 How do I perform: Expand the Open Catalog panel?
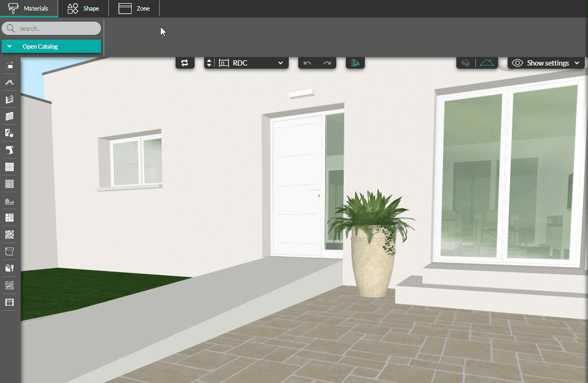(x=51, y=46)
